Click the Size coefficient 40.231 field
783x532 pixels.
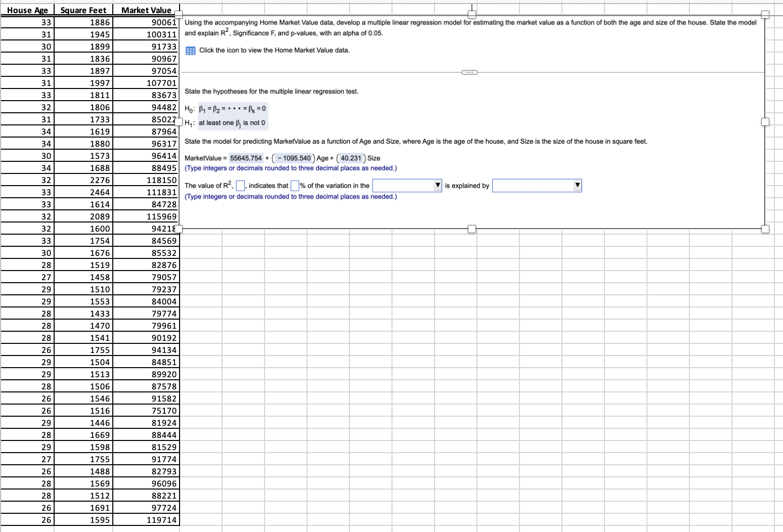click(351, 158)
